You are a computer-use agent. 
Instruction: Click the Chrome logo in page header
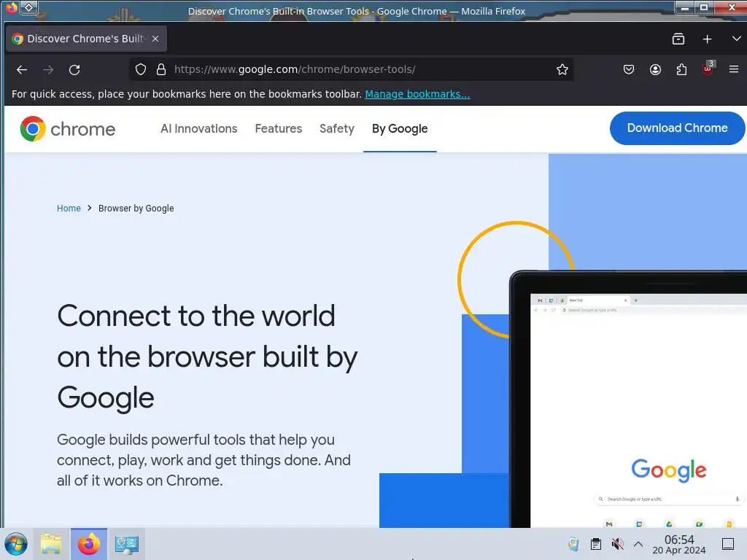point(68,128)
